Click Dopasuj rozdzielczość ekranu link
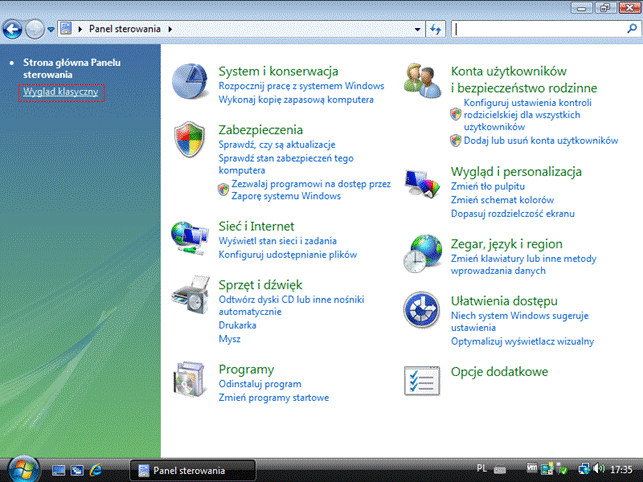Viewport: 643px width, 482px height. (x=513, y=214)
